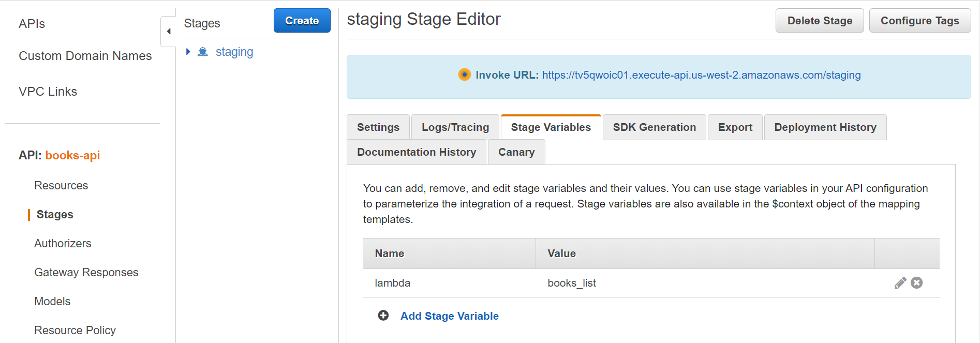The height and width of the screenshot is (343, 980).
Task: Collapse the left navigation panel arrow
Action: 169,32
